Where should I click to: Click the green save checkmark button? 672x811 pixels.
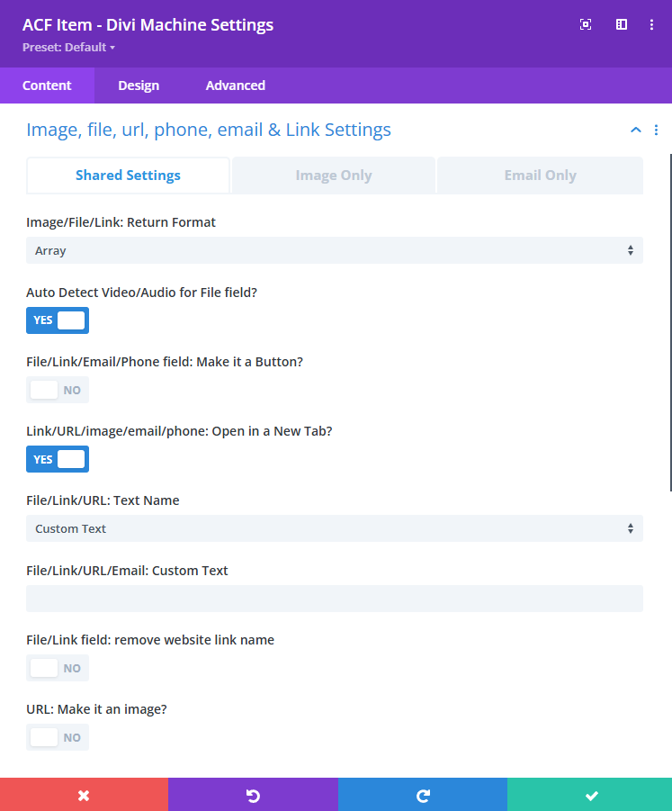pos(590,795)
